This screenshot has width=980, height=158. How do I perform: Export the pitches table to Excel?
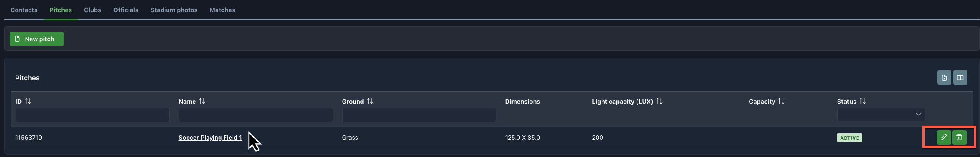(x=944, y=78)
